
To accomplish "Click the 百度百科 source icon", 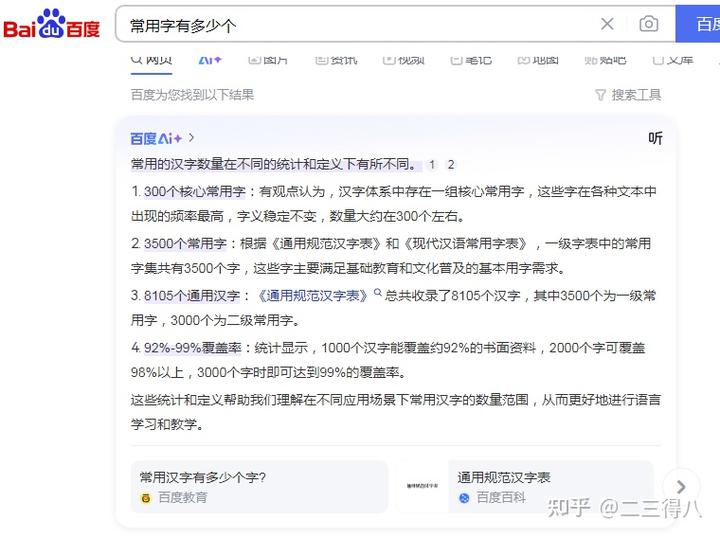I will click(x=464, y=498).
